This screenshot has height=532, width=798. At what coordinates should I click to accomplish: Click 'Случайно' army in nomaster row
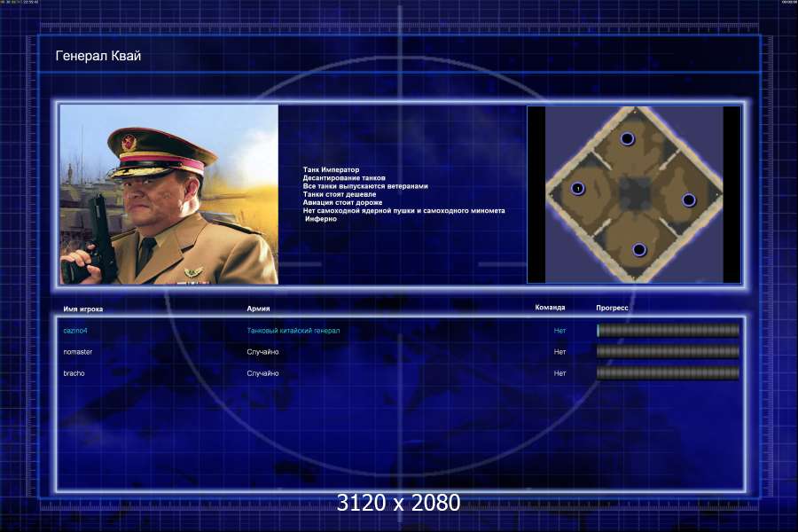pos(262,352)
